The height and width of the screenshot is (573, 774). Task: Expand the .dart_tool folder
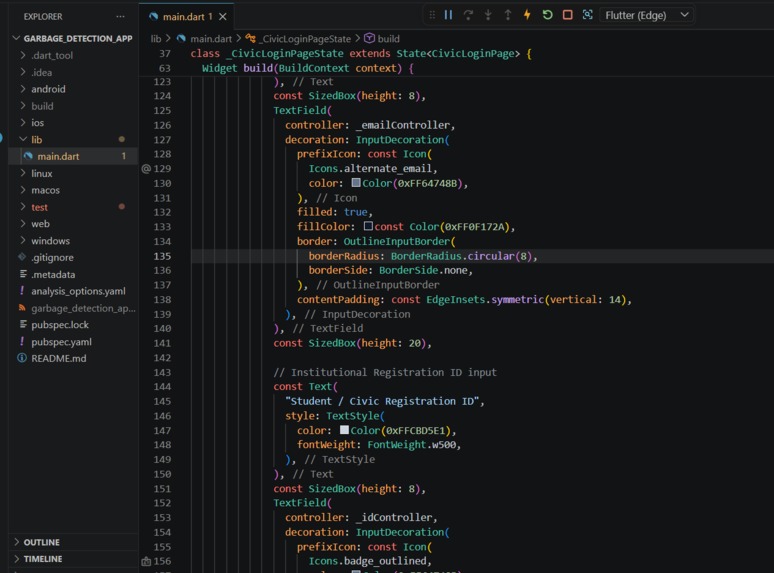pos(73,55)
